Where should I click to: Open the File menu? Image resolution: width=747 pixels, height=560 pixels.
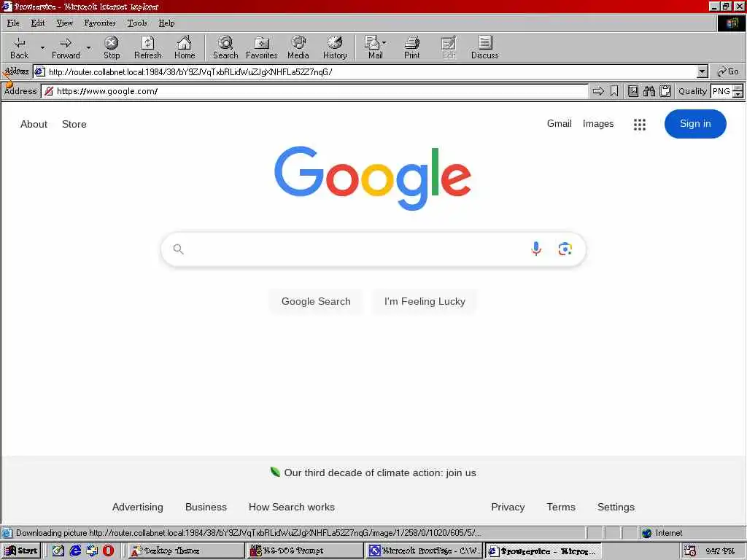[13, 23]
